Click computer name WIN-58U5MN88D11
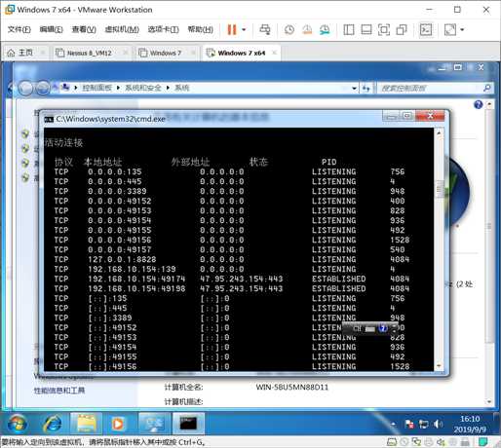The image size is (501, 448). 291,388
